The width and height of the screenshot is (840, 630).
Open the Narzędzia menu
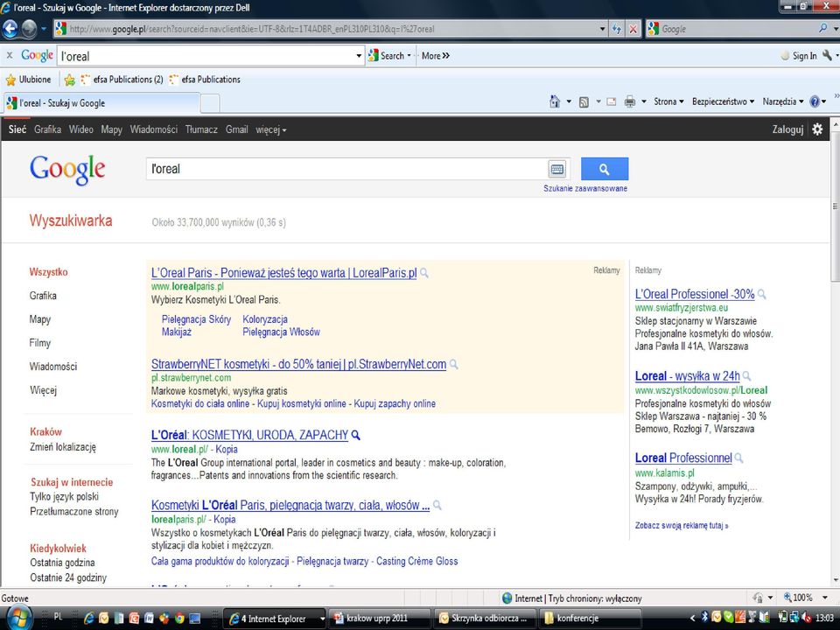click(x=783, y=101)
